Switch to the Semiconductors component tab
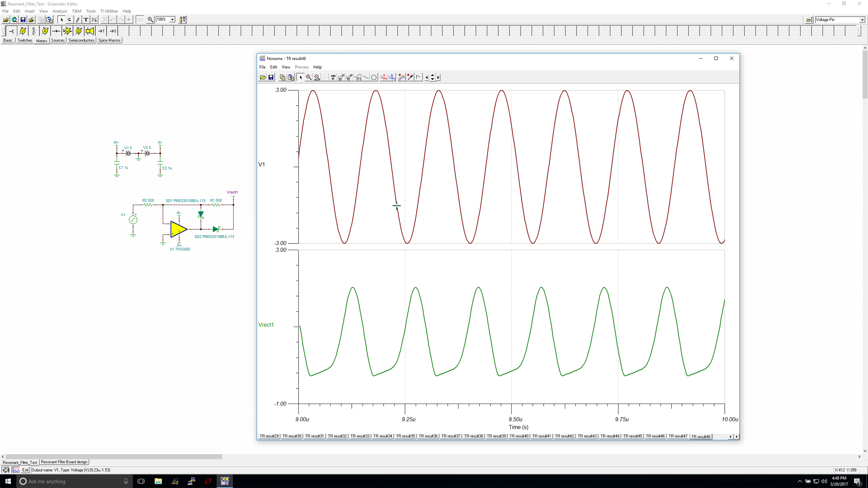 pos(81,41)
